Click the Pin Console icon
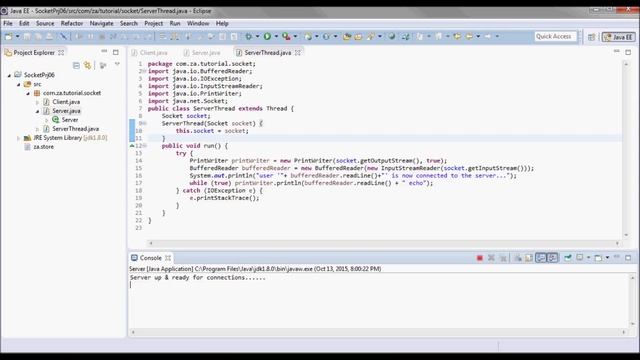This screenshot has width=640, height=360. click(x=568, y=258)
